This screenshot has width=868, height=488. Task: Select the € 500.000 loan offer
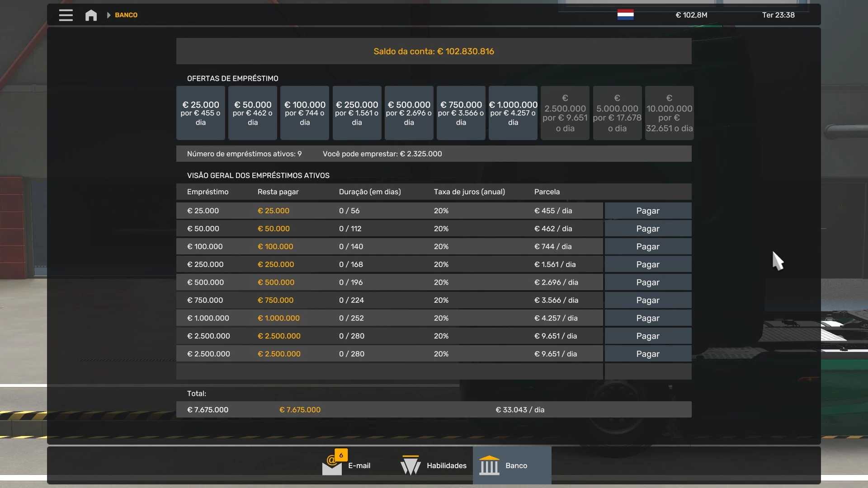tap(409, 113)
